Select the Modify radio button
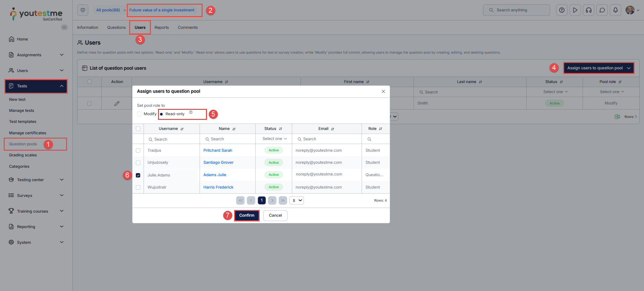 [x=140, y=114]
